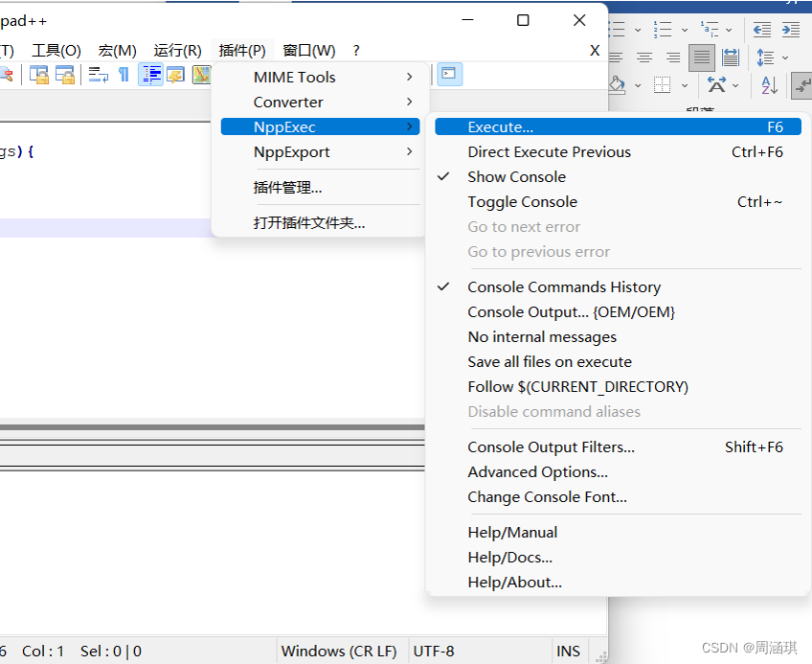
Task: Open the 宏(M) menu
Action: click(x=117, y=50)
